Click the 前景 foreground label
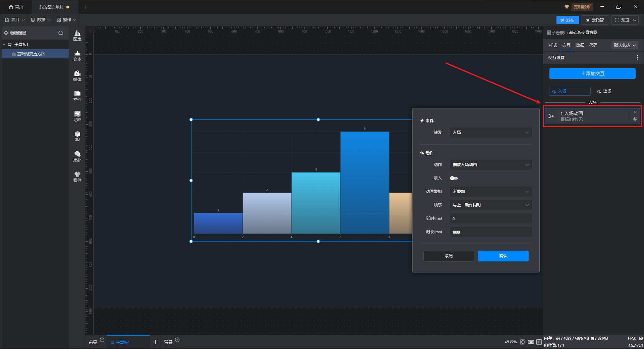Screen dimensions: 644x349 (x=93, y=342)
